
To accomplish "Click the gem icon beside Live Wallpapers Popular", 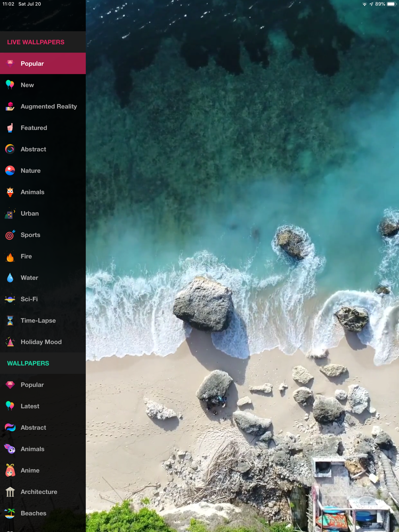I will coord(10,63).
